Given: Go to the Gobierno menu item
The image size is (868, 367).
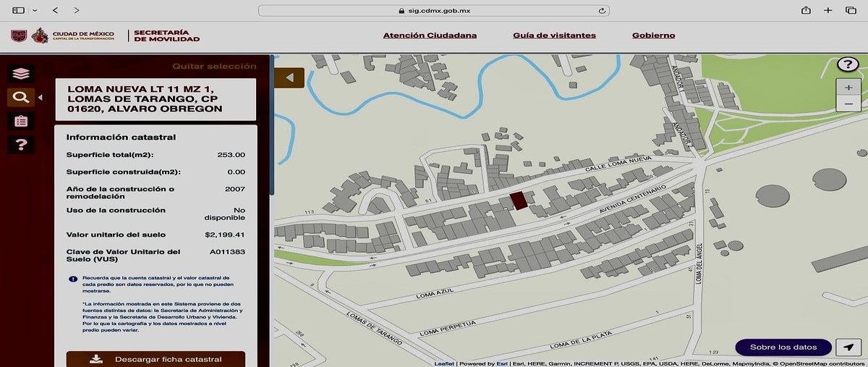Looking at the screenshot, I should click(654, 35).
